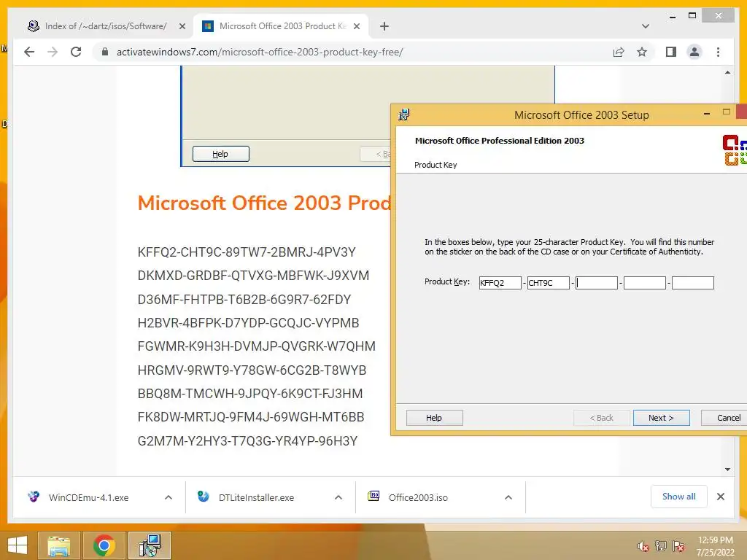Go back in the Chrome browser
Screen dimensions: 747x560
pos(29,52)
